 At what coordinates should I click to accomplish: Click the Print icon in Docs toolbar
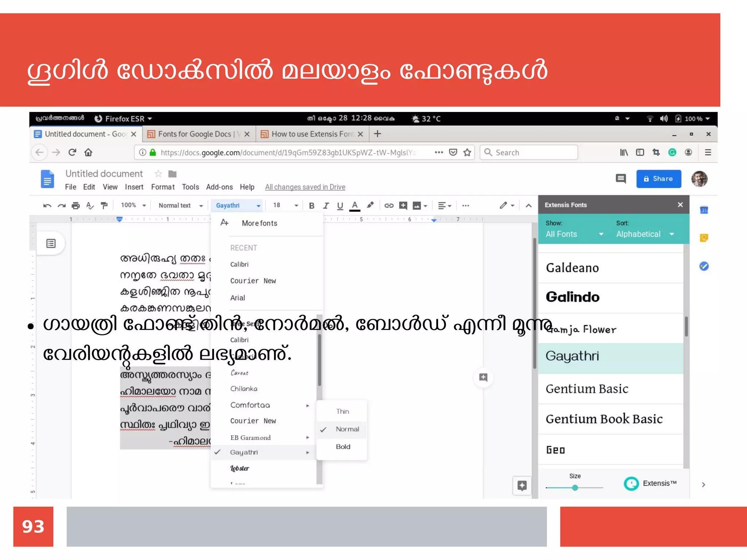click(x=76, y=206)
